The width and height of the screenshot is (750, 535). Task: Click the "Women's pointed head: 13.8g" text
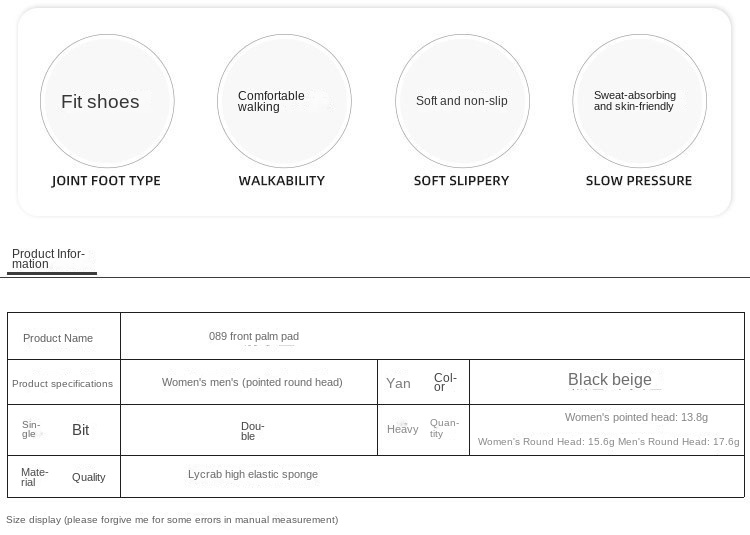[x=636, y=417]
